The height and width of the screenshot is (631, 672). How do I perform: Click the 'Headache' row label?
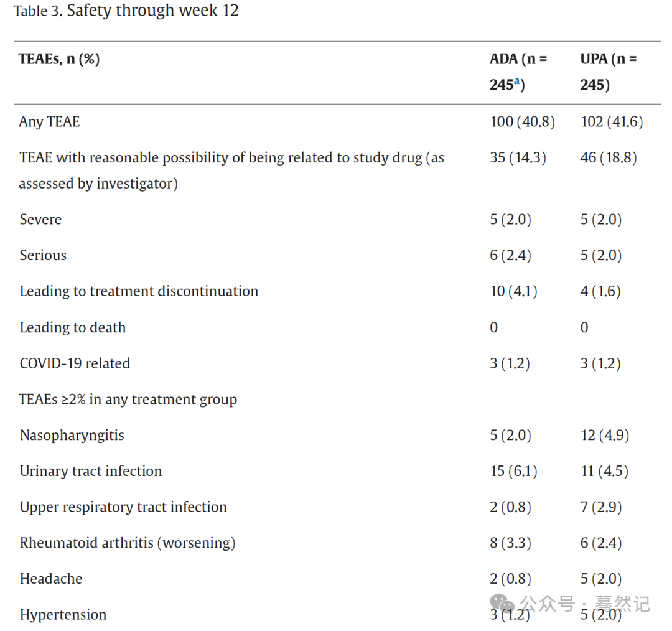(x=51, y=579)
